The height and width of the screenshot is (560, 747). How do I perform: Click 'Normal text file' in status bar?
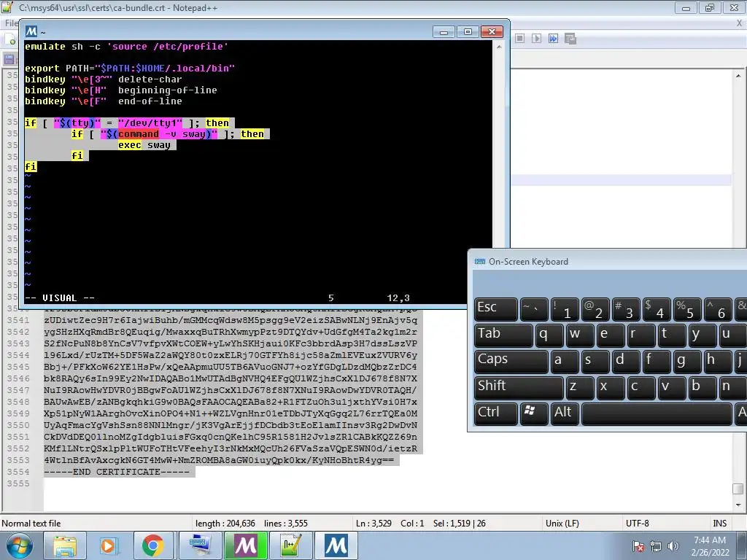pyautogui.click(x=31, y=524)
